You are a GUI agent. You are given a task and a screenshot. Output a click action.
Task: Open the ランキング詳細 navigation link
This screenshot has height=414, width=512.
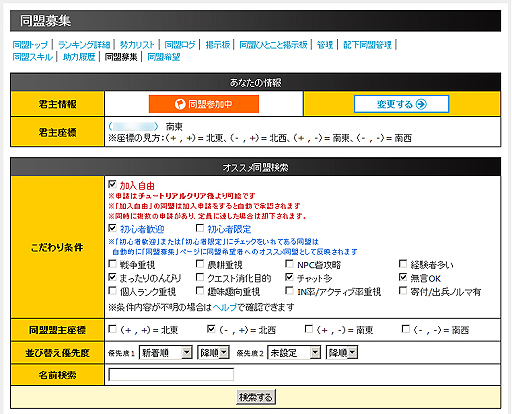pos(84,45)
